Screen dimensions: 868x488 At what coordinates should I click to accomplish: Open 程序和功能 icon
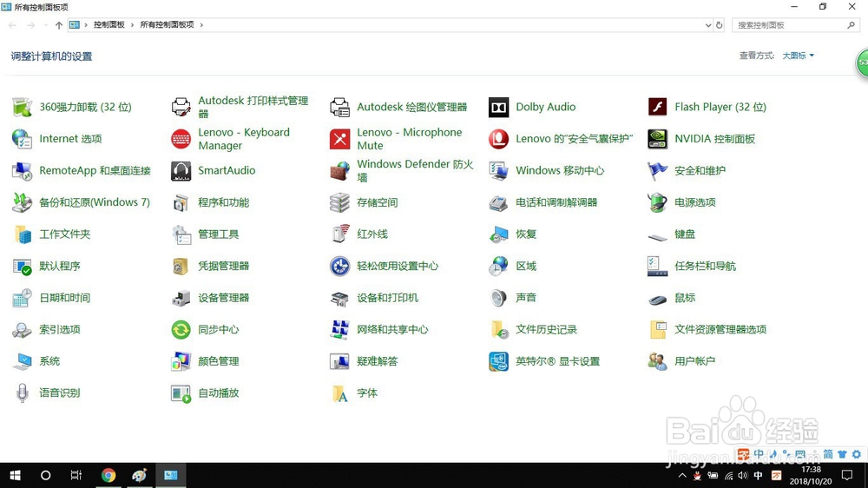point(181,202)
